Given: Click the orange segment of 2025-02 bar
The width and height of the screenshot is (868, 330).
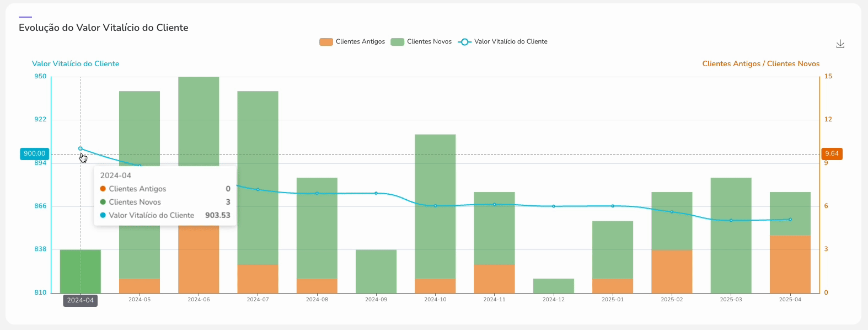Looking at the screenshot, I should click(672, 271).
